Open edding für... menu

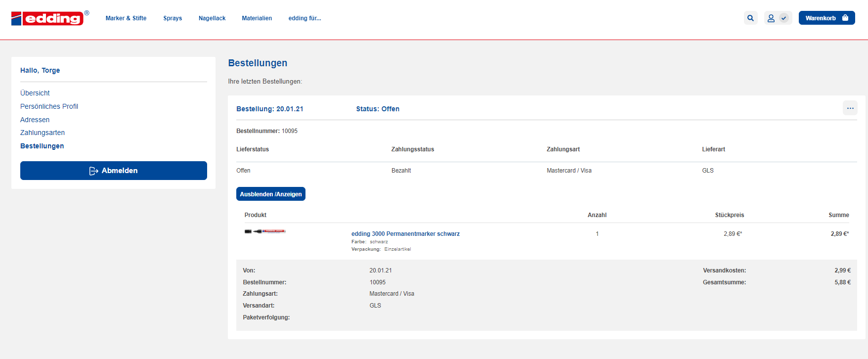pyautogui.click(x=305, y=18)
